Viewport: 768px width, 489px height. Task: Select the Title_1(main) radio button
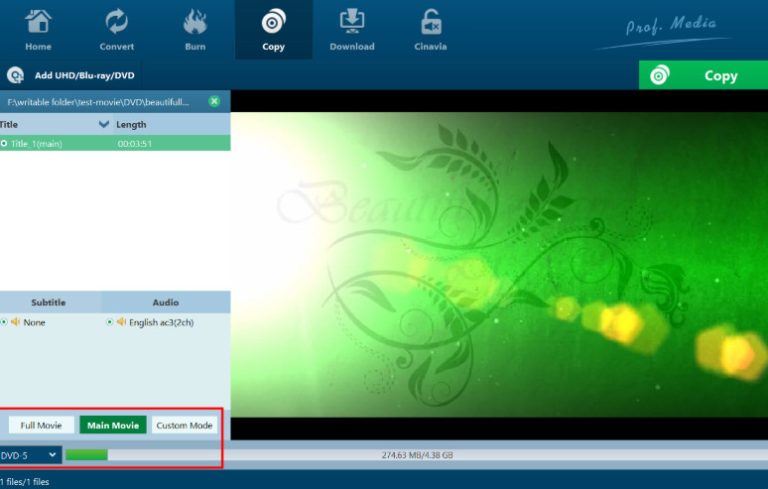[4, 143]
